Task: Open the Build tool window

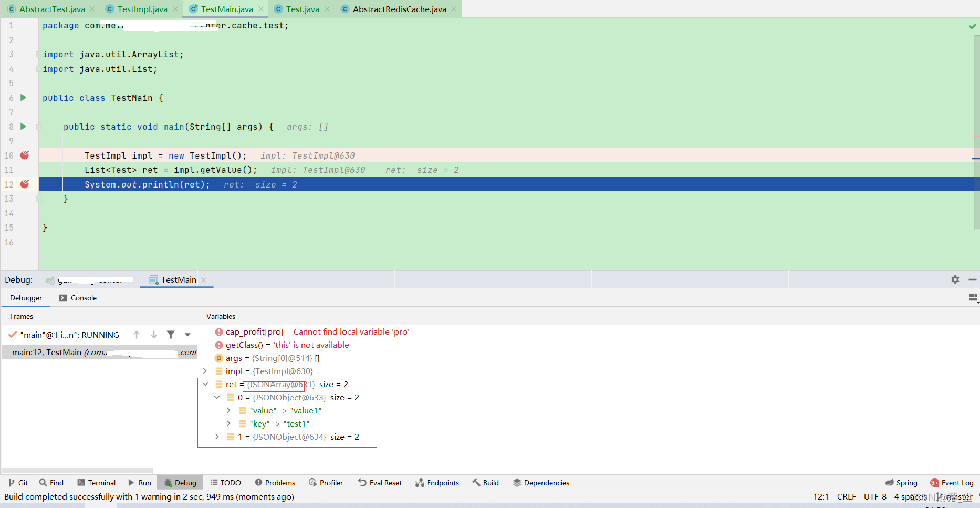Action: 485,483
